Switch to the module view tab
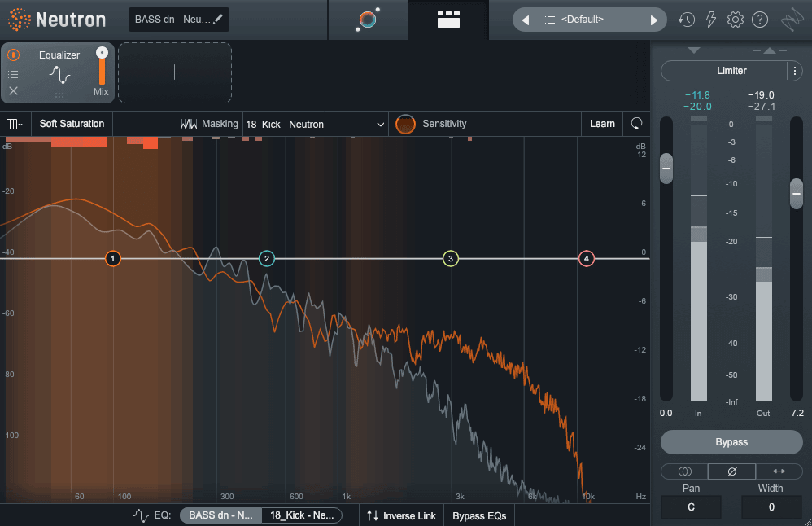 (x=448, y=20)
